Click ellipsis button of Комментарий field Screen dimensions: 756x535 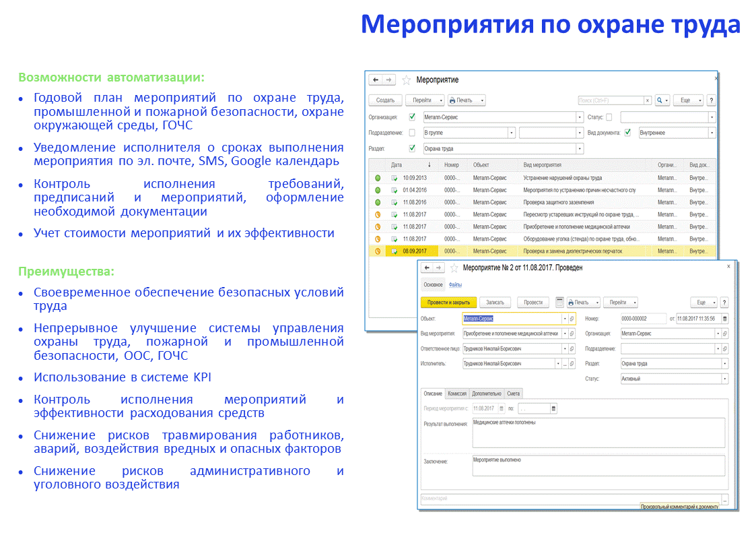[x=724, y=499]
